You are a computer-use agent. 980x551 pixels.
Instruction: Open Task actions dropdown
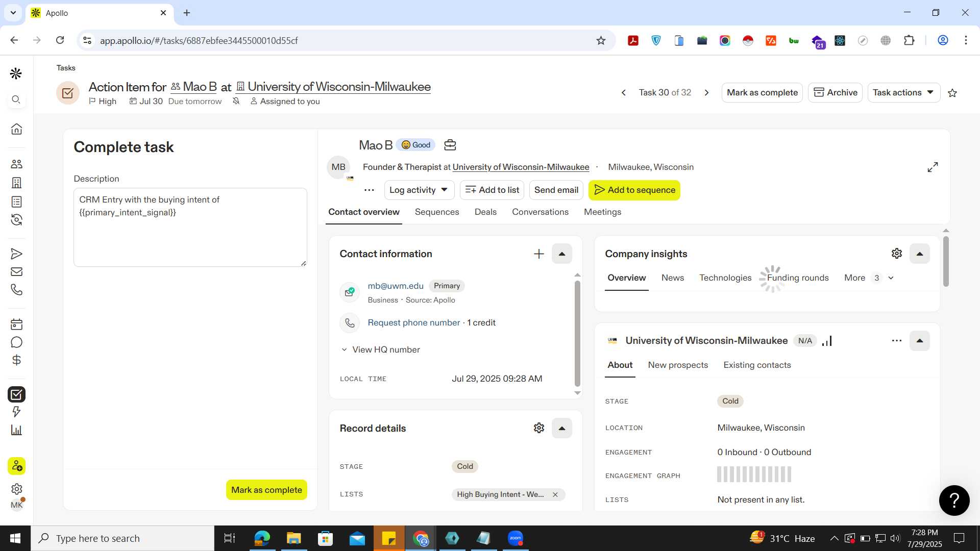pyautogui.click(x=903, y=92)
